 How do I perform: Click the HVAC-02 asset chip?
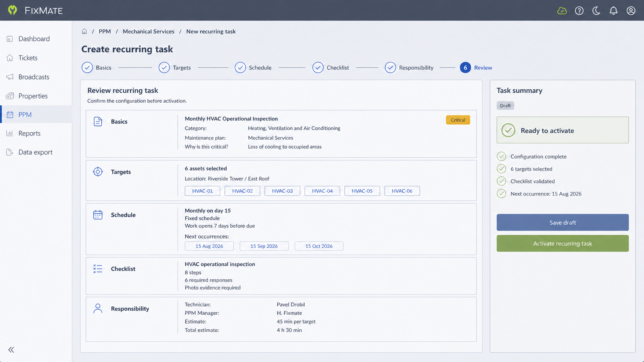242,191
